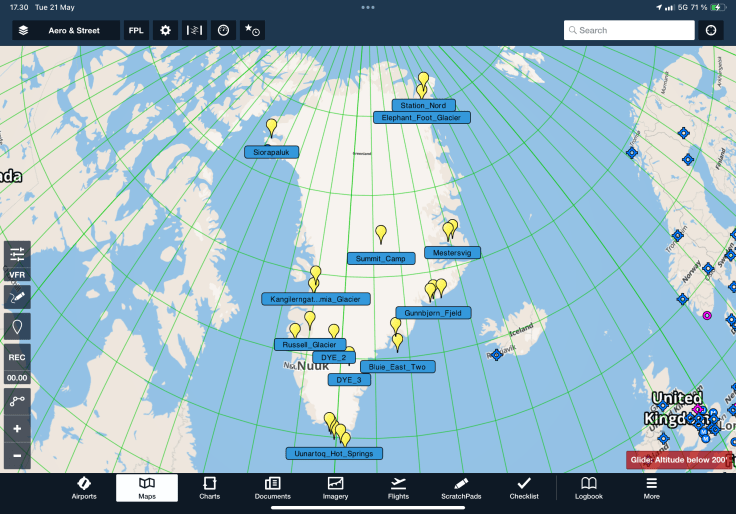Zoom in with the plus button

(x=17, y=429)
